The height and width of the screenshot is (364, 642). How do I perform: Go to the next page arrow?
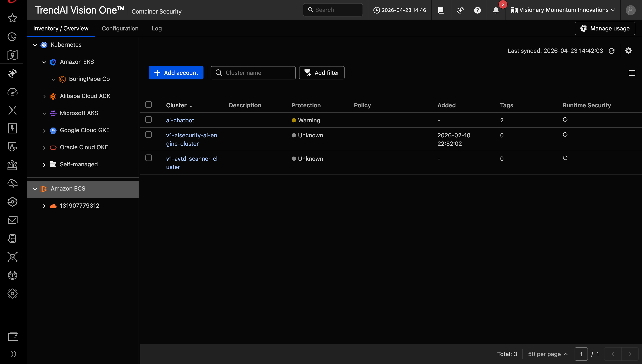point(630,354)
